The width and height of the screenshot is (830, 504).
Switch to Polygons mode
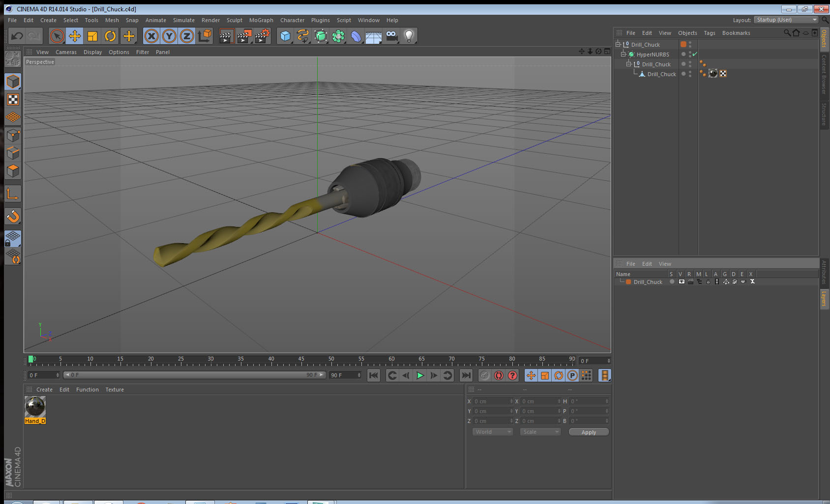tap(13, 170)
